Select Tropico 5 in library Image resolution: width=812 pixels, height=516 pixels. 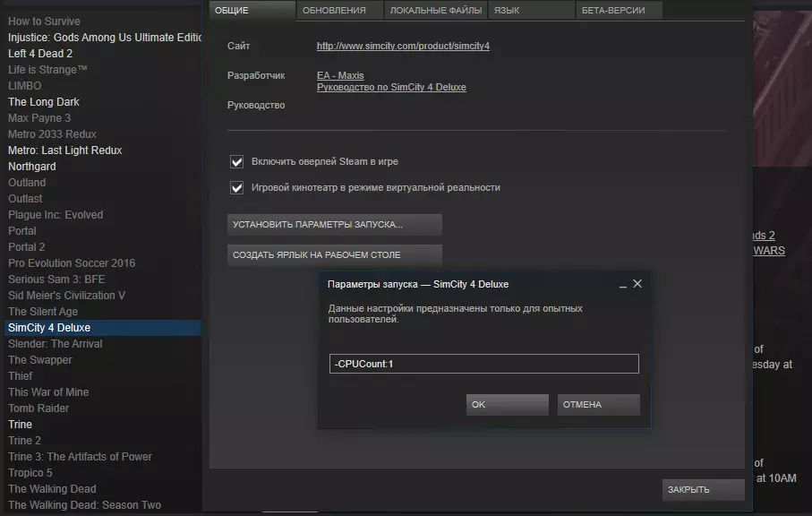tap(30, 472)
